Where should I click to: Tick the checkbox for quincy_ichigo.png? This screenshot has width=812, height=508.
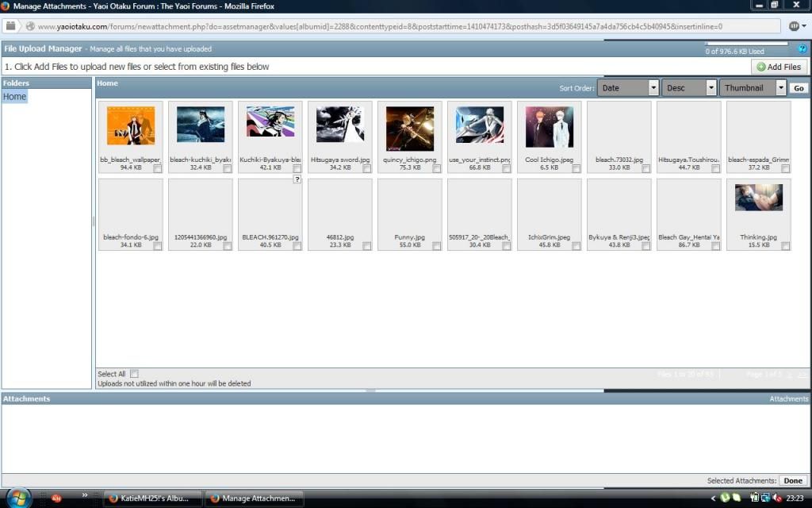click(437, 168)
